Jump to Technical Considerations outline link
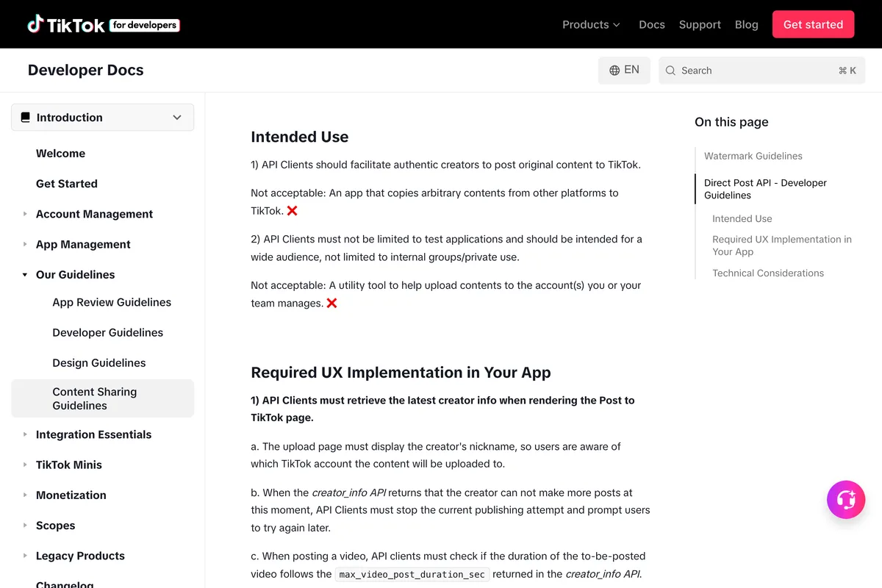This screenshot has height=588, width=882. (768, 273)
